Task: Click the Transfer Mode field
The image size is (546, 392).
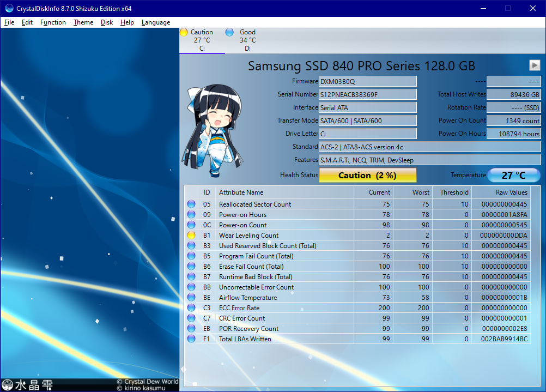Action: pos(368,120)
